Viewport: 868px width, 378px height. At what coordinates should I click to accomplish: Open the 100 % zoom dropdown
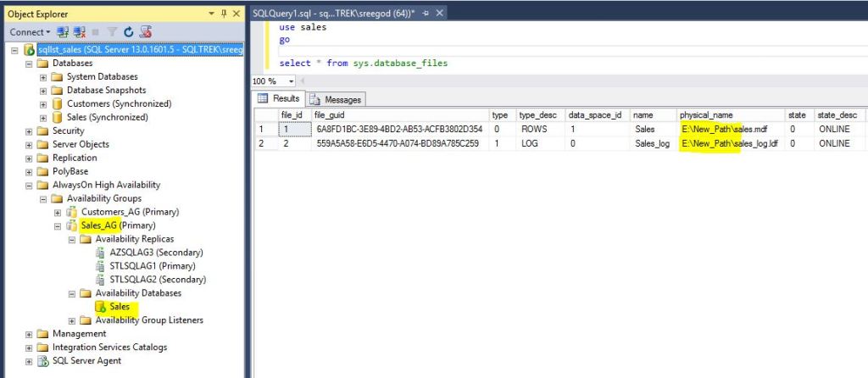coord(292,81)
